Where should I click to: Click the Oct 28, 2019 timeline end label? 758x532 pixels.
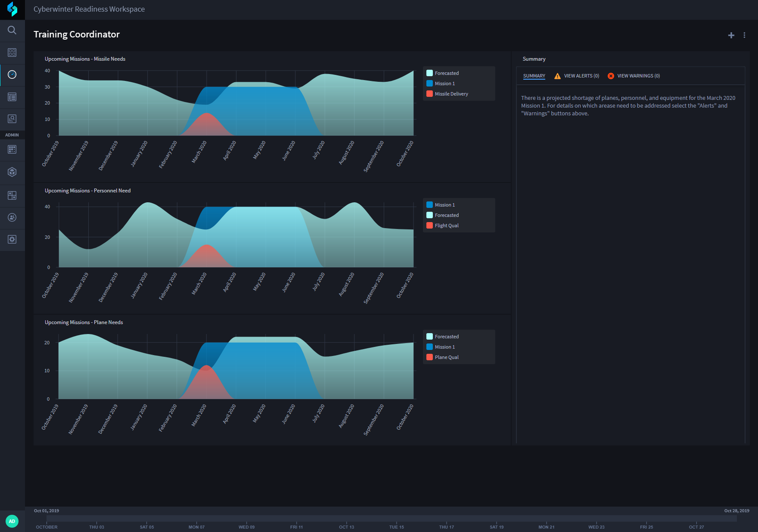[x=736, y=511]
